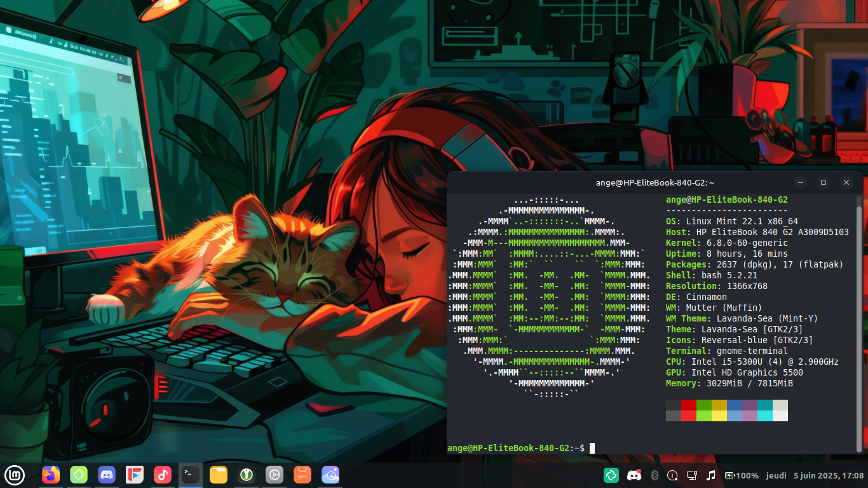Image resolution: width=868 pixels, height=488 pixels.
Task: Click the 'OS: Linux Mint 22.1 x86_64' line
Action: tap(732, 221)
